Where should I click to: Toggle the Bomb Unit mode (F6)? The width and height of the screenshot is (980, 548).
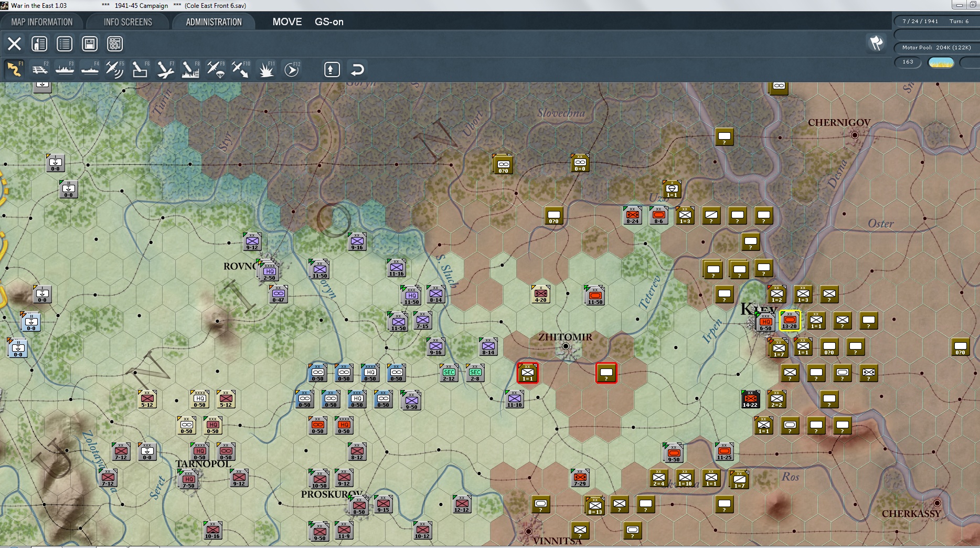pos(140,69)
